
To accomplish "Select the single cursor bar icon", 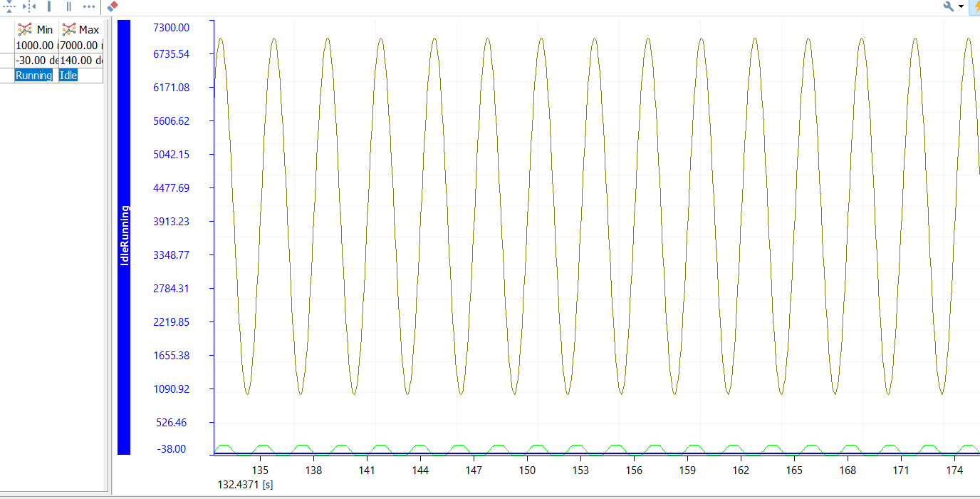I will [48, 6].
